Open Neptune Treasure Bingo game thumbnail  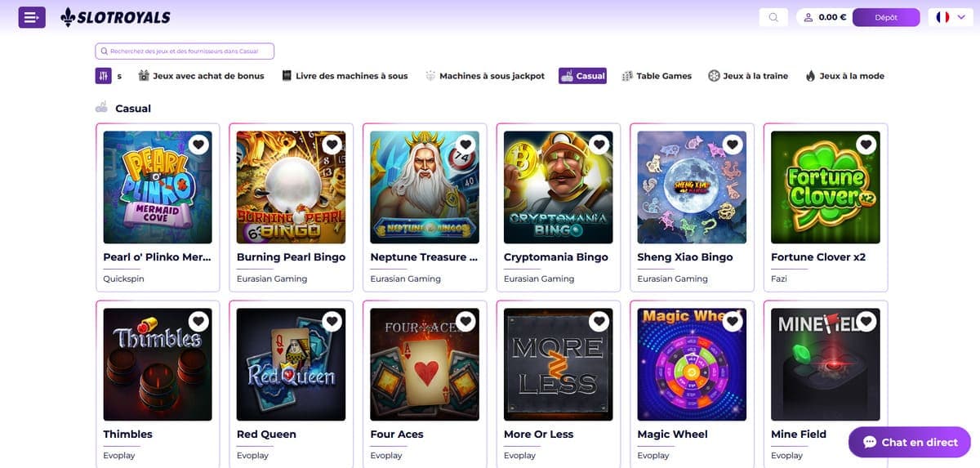point(425,187)
